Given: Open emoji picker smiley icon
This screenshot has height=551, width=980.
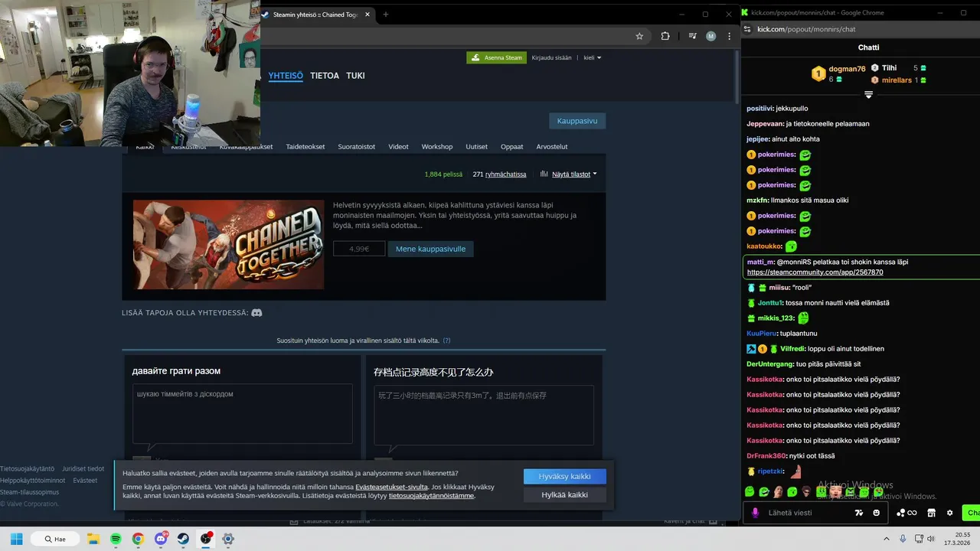Looking at the screenshot, I should tap(876, 513).
